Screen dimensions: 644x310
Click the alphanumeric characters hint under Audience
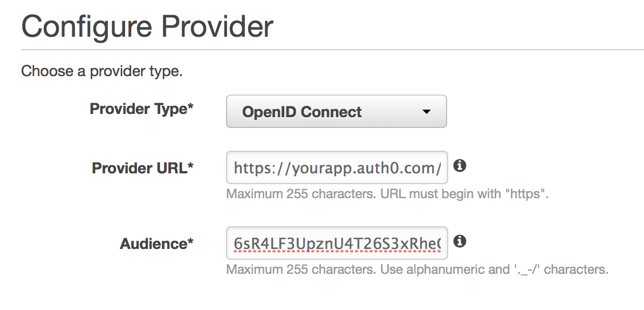417,269
